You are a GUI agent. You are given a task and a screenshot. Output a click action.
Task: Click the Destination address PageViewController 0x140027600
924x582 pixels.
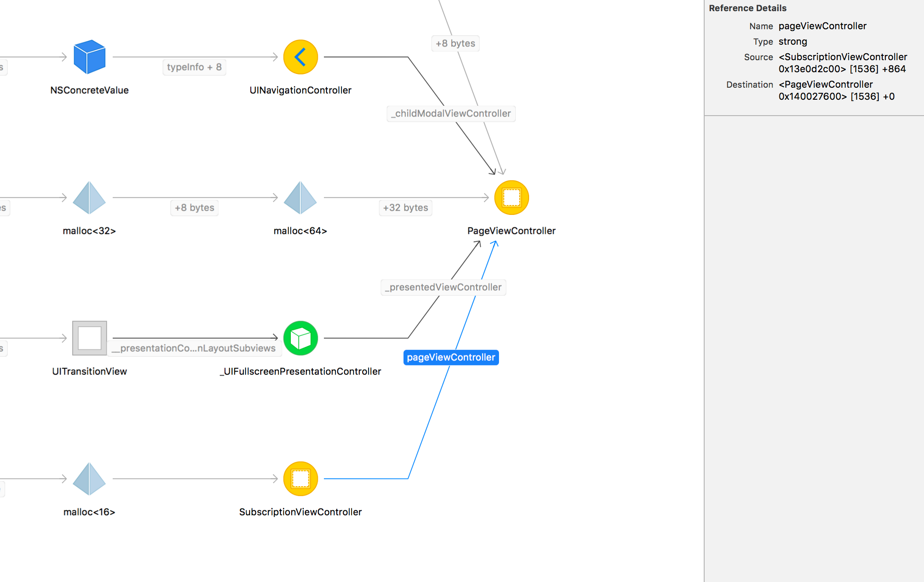point(837,90)
